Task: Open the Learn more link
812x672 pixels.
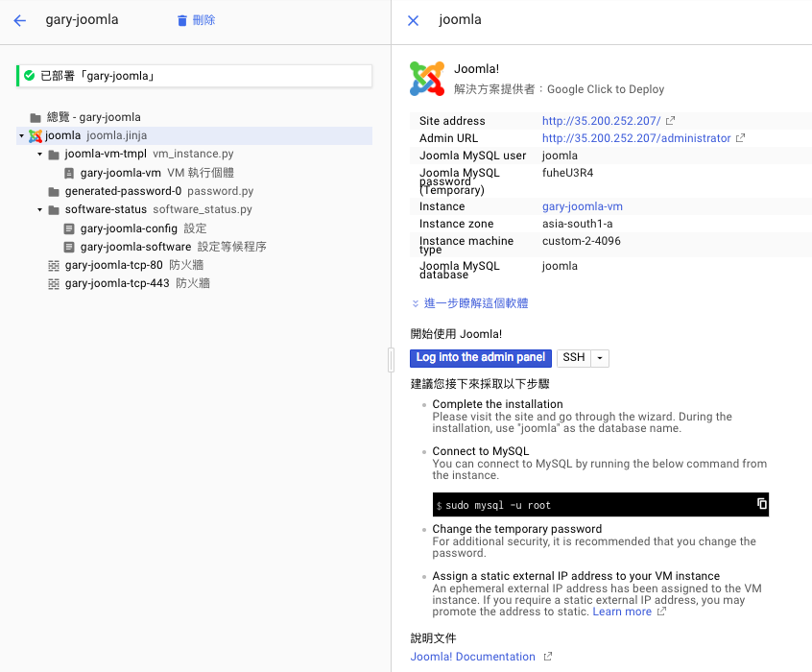Action: (622, 612)
